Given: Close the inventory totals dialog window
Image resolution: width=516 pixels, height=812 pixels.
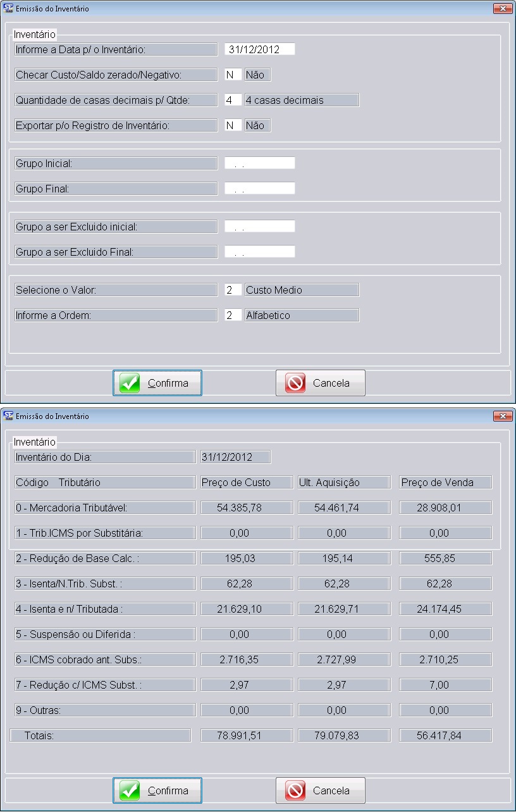Looking at the screenshot, I should point(503,416).
